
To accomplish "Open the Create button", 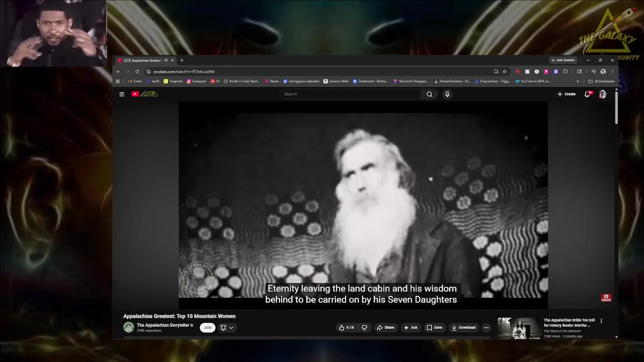I will [567, 94].
